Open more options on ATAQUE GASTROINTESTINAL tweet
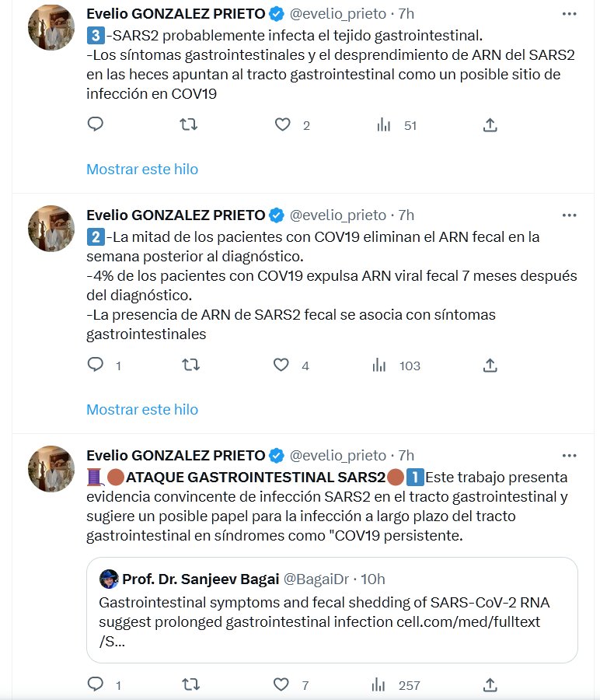This screenshot has height=700, width=600. 569,455
